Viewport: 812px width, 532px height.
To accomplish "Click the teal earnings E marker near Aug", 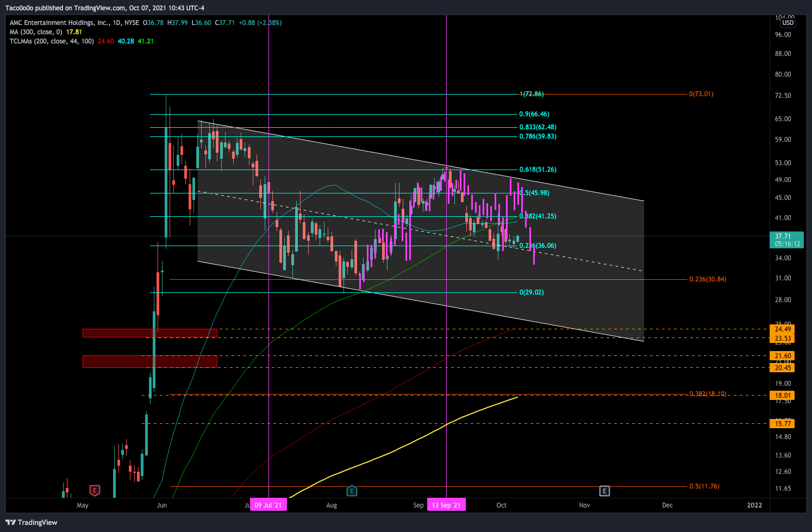I will 352,491.
